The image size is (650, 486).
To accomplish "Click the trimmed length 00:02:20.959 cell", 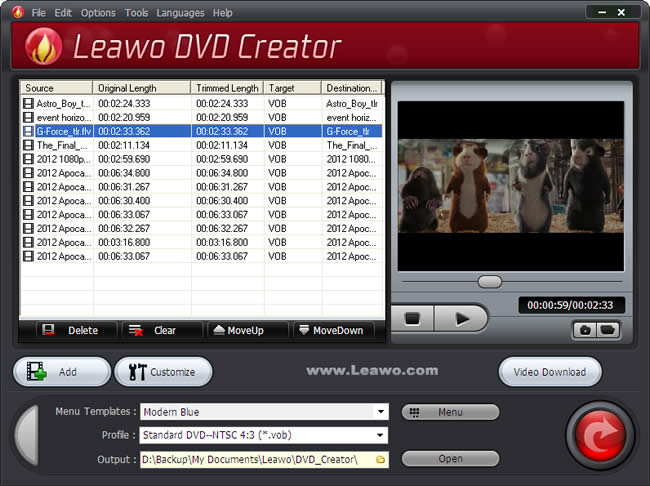I will (222, 117).
